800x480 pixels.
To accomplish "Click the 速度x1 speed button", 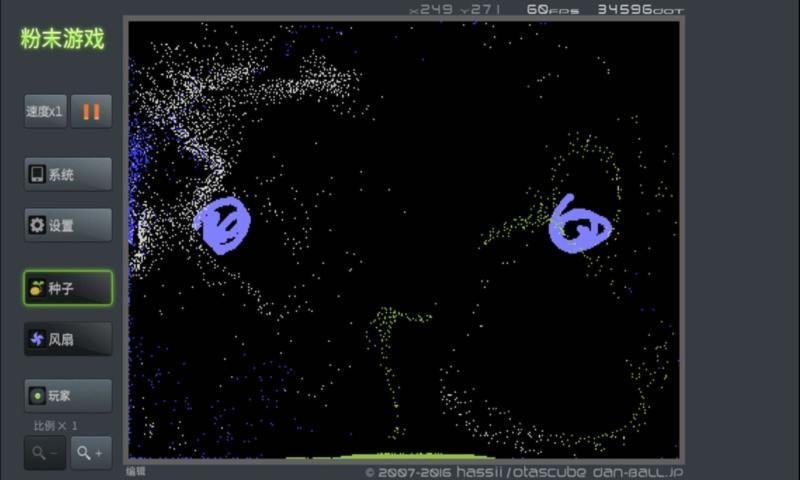I will pyautogui.click(x=45, y=111).
